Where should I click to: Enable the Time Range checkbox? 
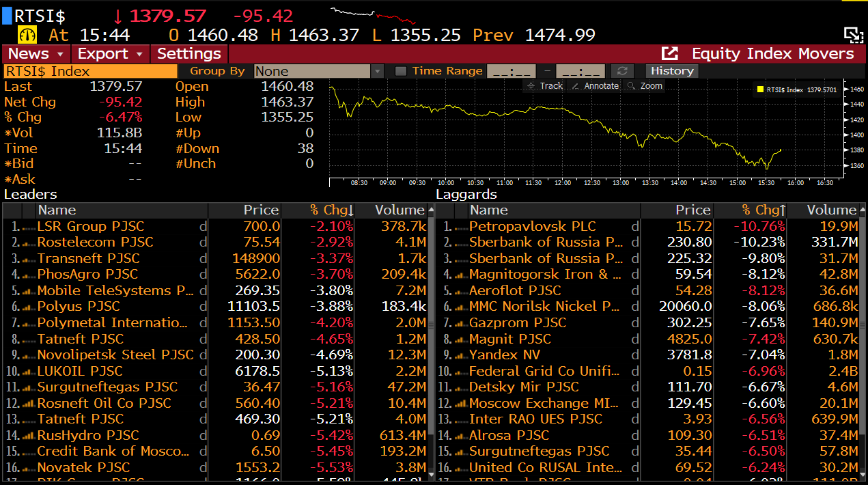point(401,71)
